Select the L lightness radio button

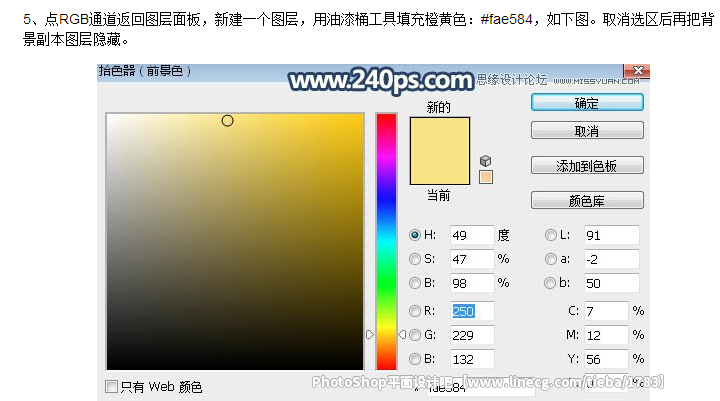551,235
